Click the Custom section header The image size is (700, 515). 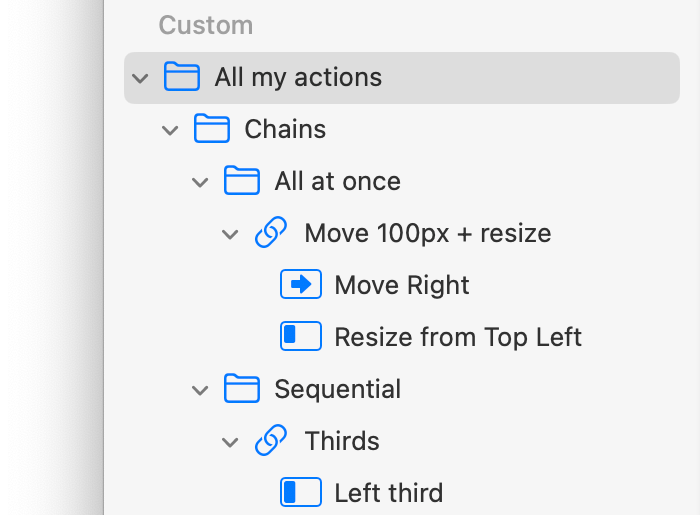(206, 26)
